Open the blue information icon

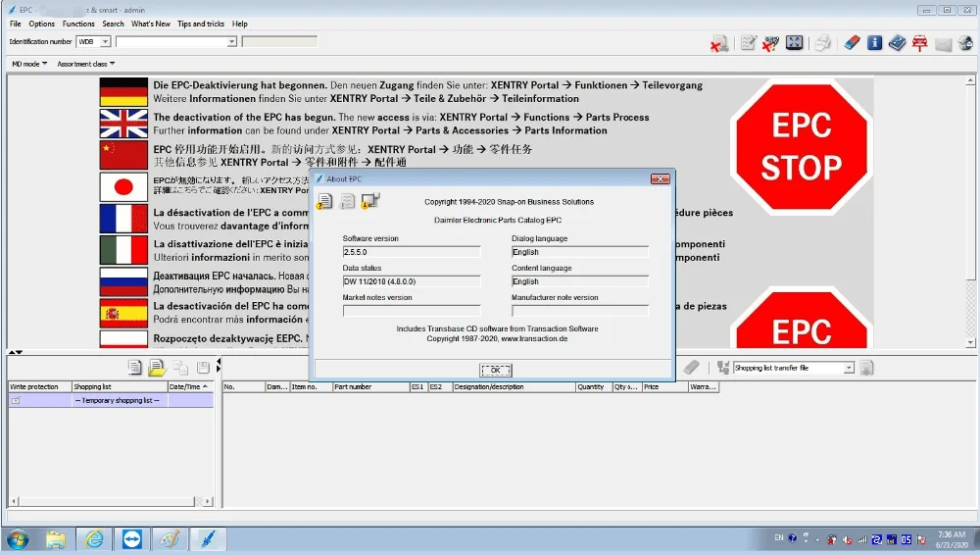click(874, 42)
